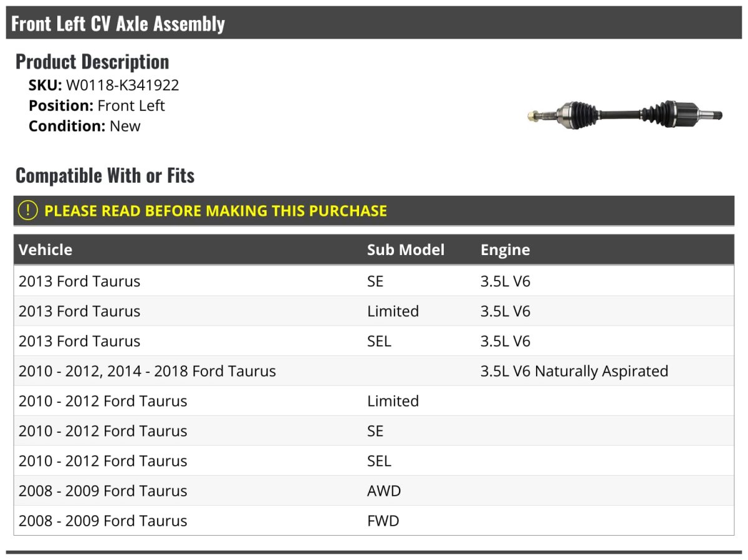Select the 2013 Ford Taurus SEL row
The height and width of the screenshot is (560, 748).
(80, 341)
